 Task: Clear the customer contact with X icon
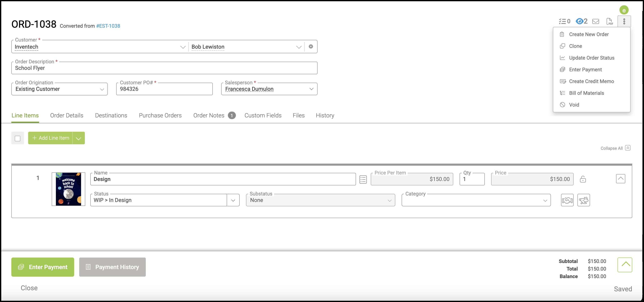[311, 47]
